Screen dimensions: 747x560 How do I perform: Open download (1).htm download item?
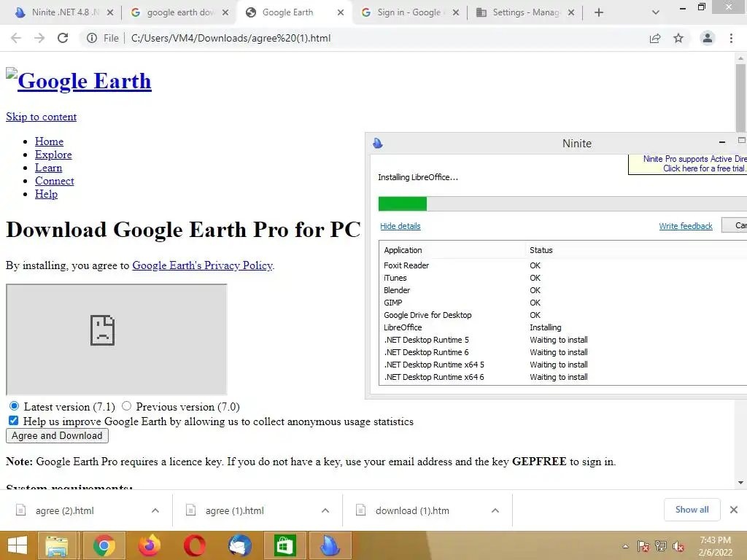point(412,510)
